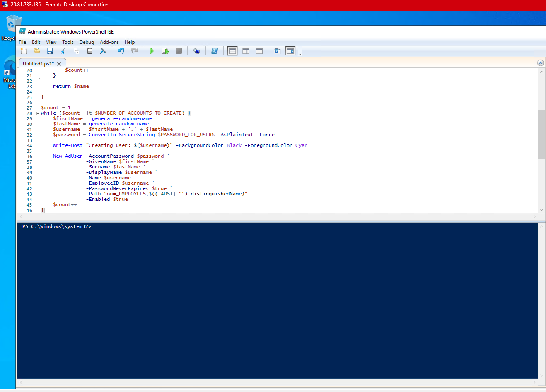Show script pane maximized layout
546x392 pixels.
coord(259,51)
